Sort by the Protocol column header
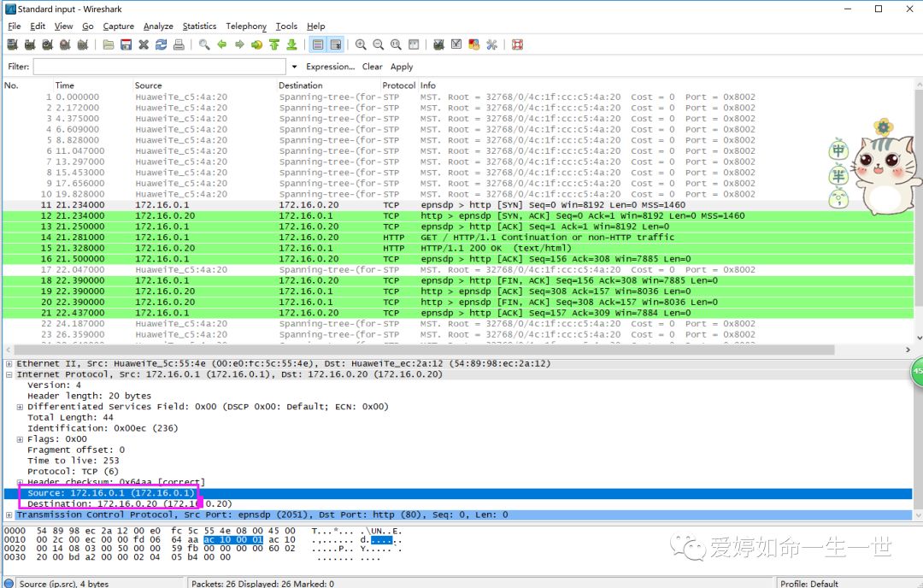923x588 pixels. pyautogui.click(x=398, y=85)
